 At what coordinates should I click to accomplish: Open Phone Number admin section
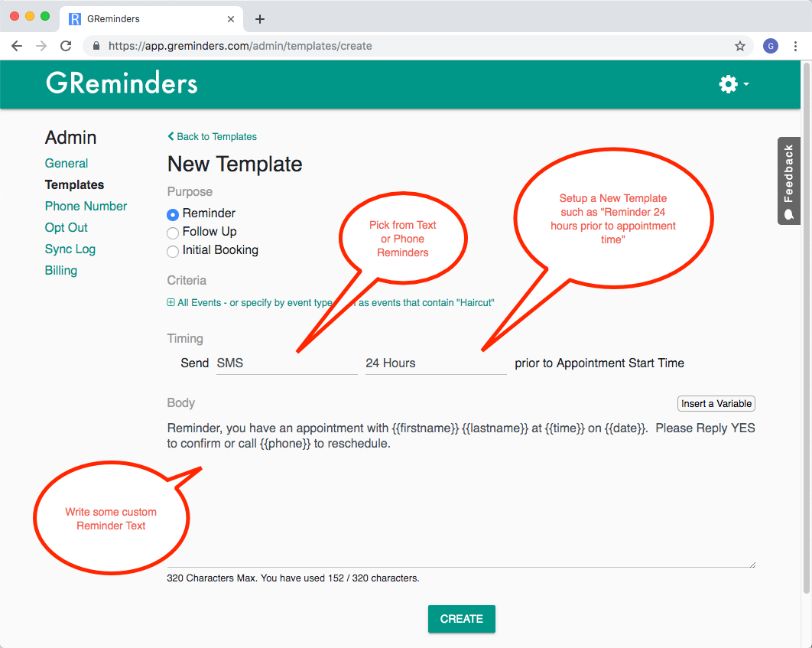(86, 206)
